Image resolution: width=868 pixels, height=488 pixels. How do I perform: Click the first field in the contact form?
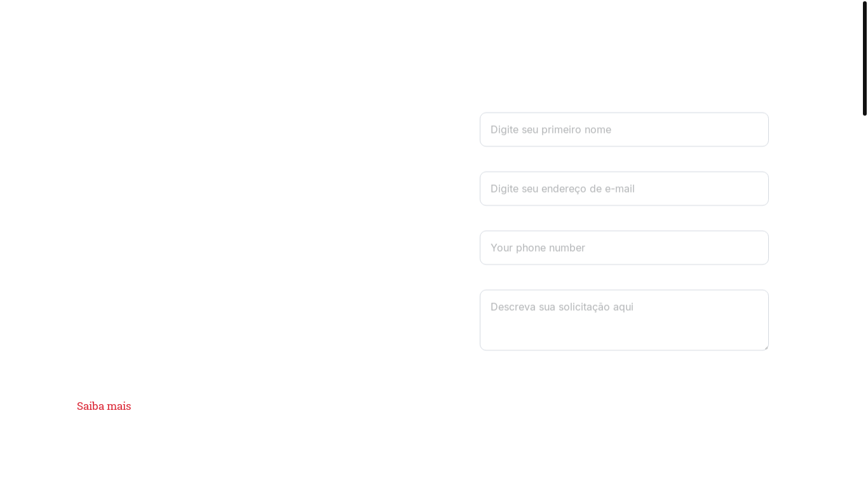(623, 130)
